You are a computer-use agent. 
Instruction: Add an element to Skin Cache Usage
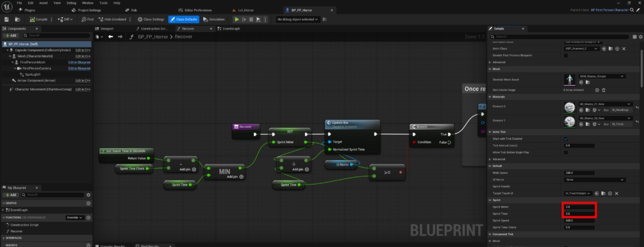(x=597, y=89)
